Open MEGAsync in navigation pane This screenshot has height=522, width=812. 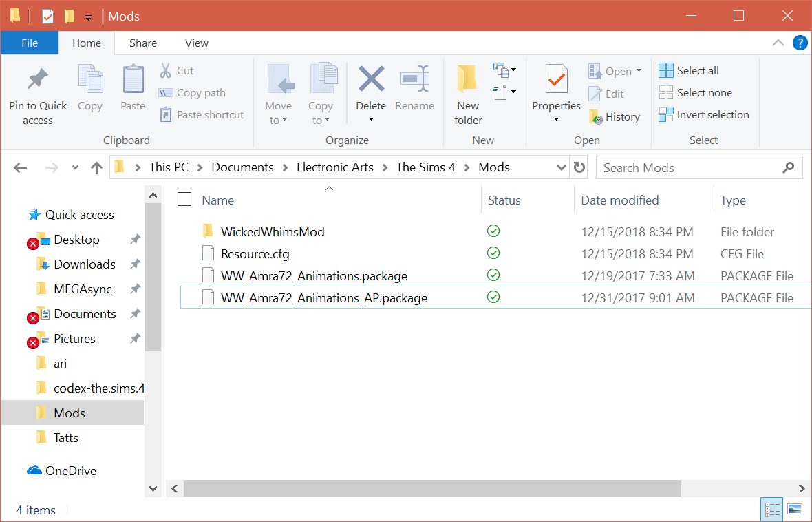(x=83, y=289)
